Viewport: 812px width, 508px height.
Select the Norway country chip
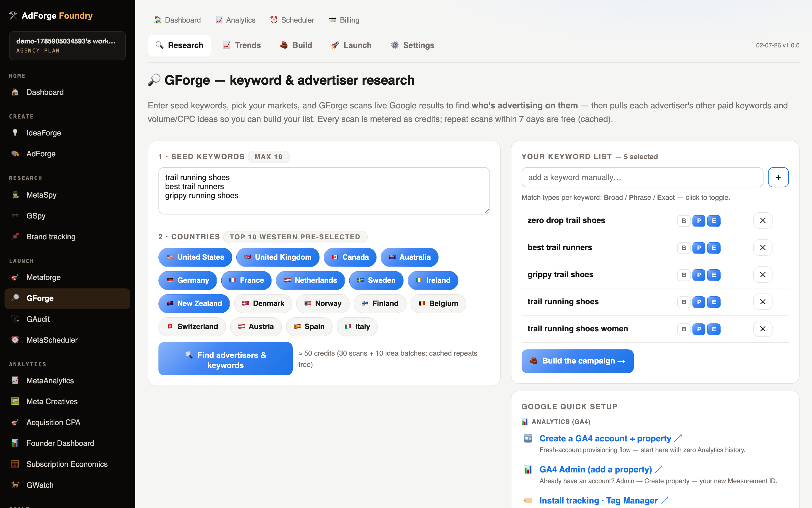[323, 303]
